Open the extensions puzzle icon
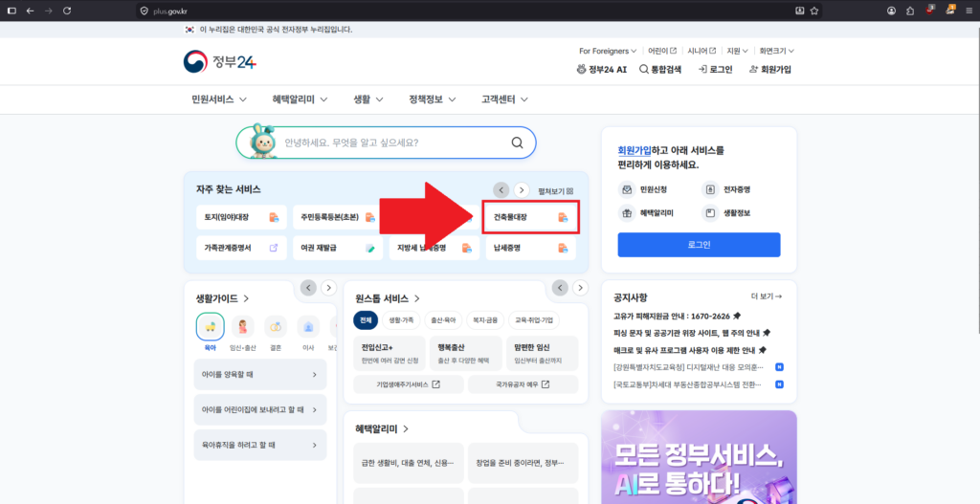This screenshot has width=980, height=504. point(910,11)
